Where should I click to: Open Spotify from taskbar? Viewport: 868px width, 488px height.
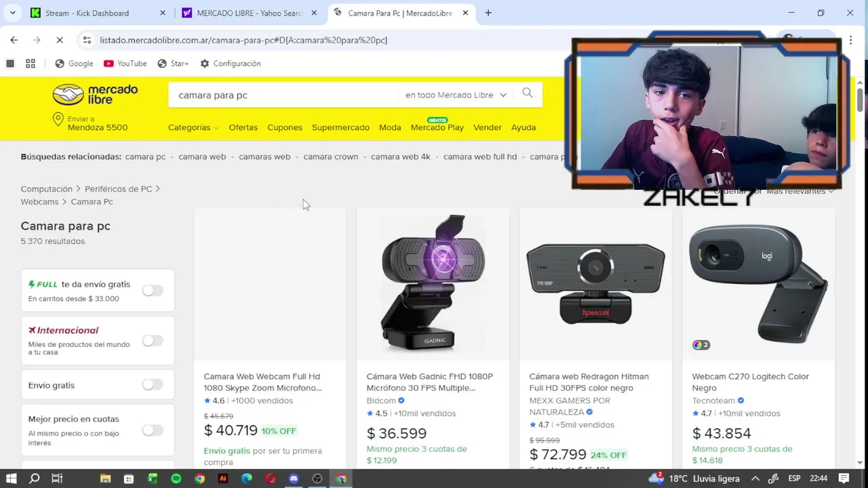176,479
